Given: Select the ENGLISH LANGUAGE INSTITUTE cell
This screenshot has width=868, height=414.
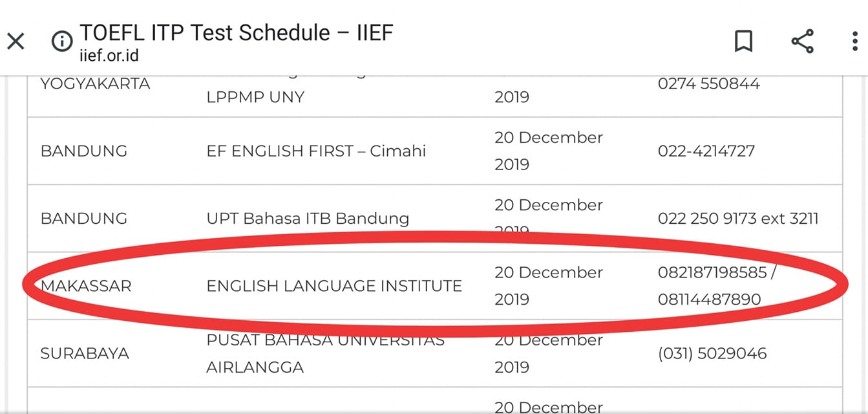Looking at the screenshot, I should click(x=334, y=286).
